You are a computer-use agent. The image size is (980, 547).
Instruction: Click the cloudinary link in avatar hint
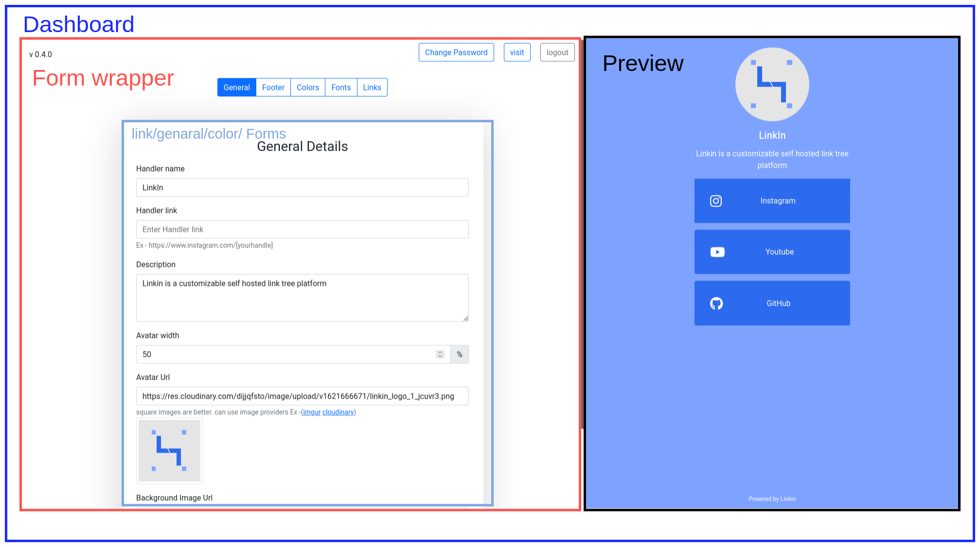pos(338,412)
